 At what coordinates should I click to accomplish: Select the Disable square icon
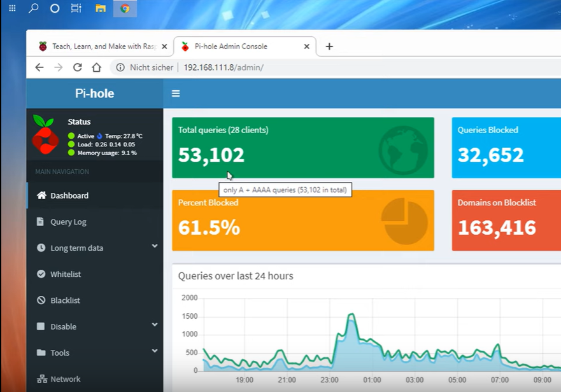tap(41, 326)
